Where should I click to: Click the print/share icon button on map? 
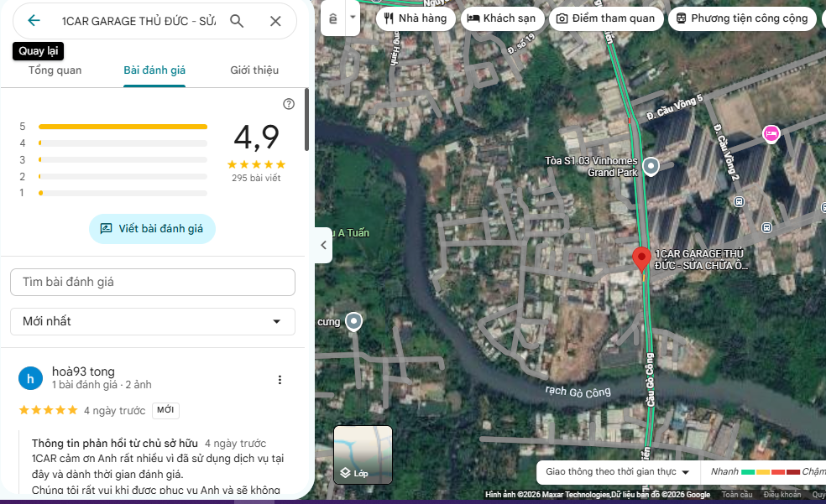[x=333, y=18]
